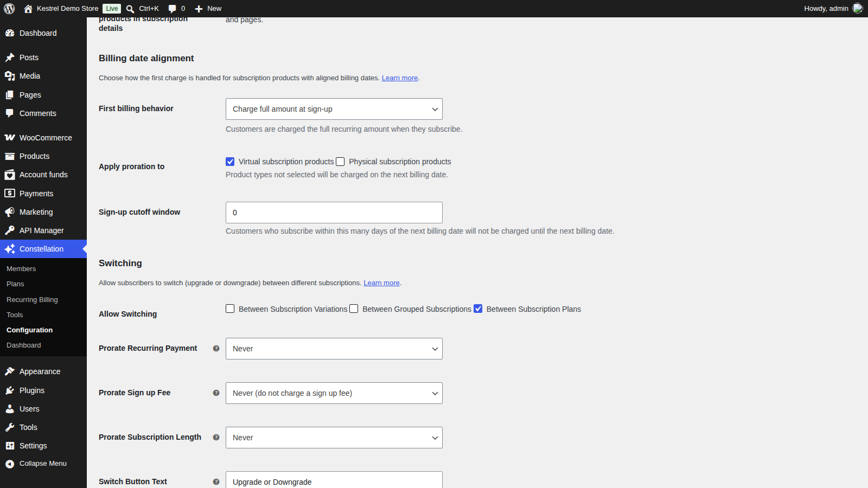Open the Members submenu item

[21, 269]
